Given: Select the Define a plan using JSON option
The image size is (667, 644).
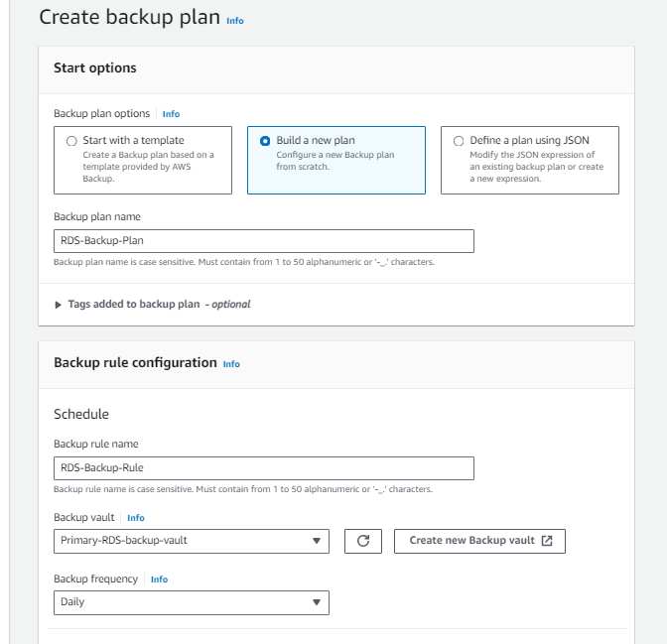Looking at the screenshot, I should (459, 141).
